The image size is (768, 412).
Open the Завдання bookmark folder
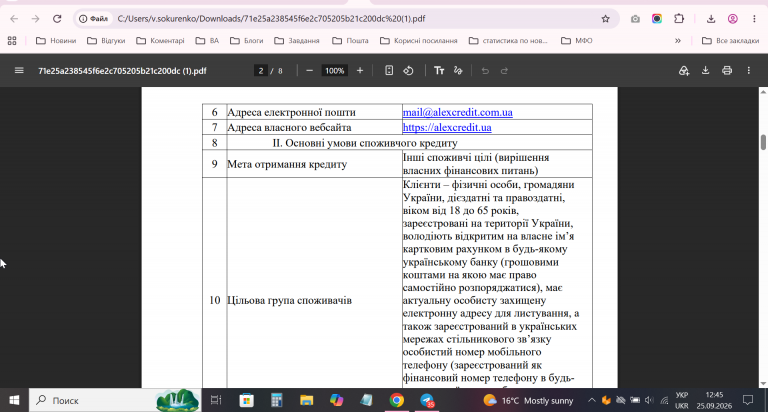coord(297,41)
